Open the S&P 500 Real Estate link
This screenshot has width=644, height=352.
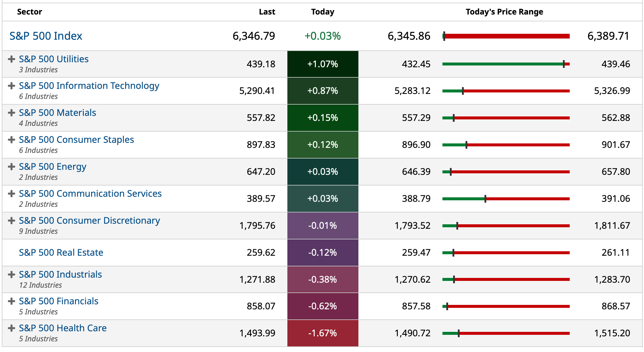point(61,252)
